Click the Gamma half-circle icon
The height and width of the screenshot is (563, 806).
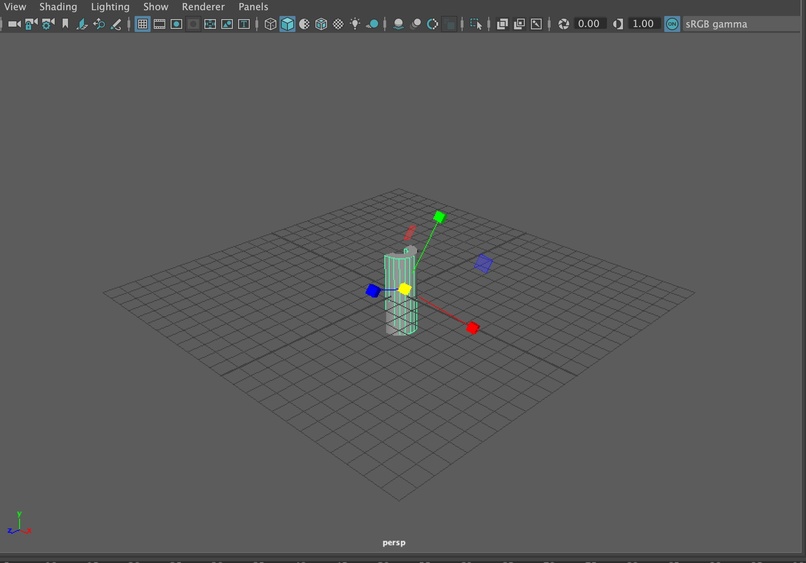tap(618, 24)
